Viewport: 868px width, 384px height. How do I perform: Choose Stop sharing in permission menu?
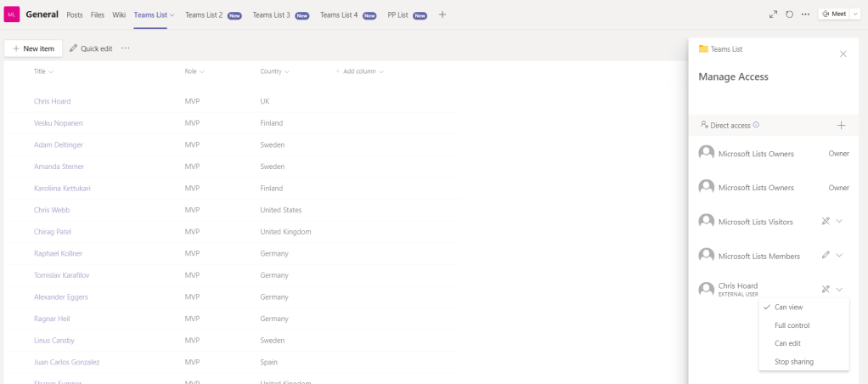coord(793,361)
